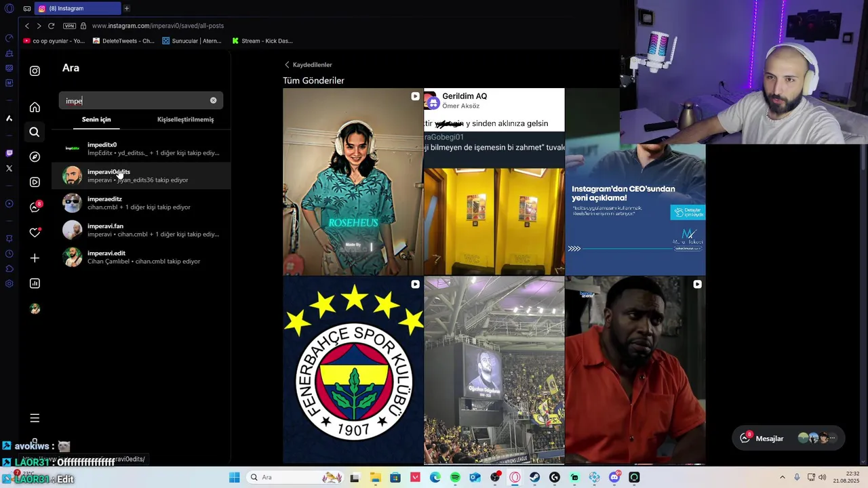Click the Windows Start button
868x488 pixels.
234,477
